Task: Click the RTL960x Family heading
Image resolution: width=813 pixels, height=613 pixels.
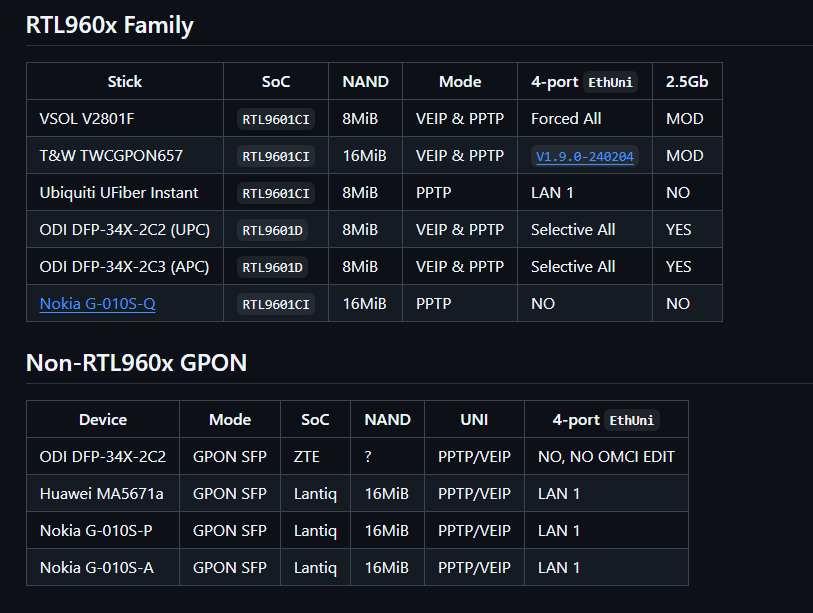Action: click(x=109, y=25)
